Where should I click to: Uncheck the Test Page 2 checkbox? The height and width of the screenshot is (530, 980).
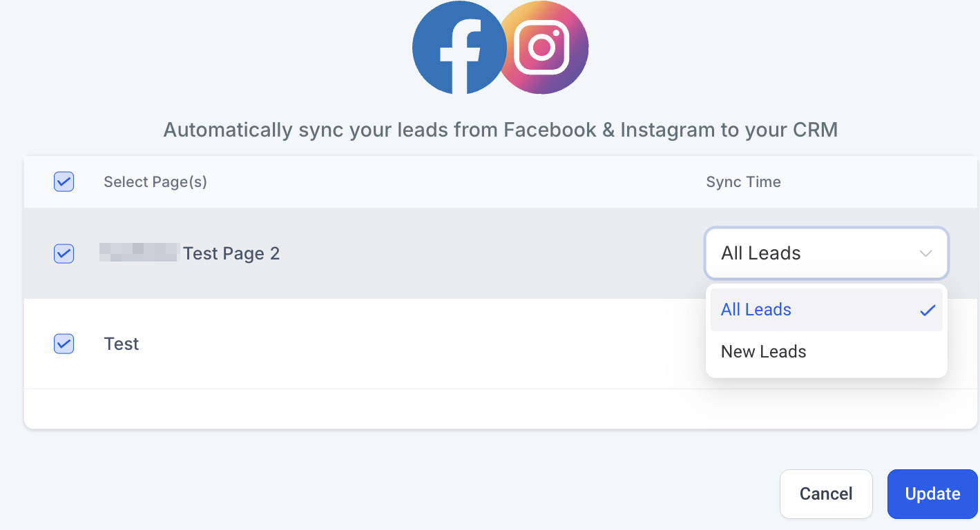[64, 253]
